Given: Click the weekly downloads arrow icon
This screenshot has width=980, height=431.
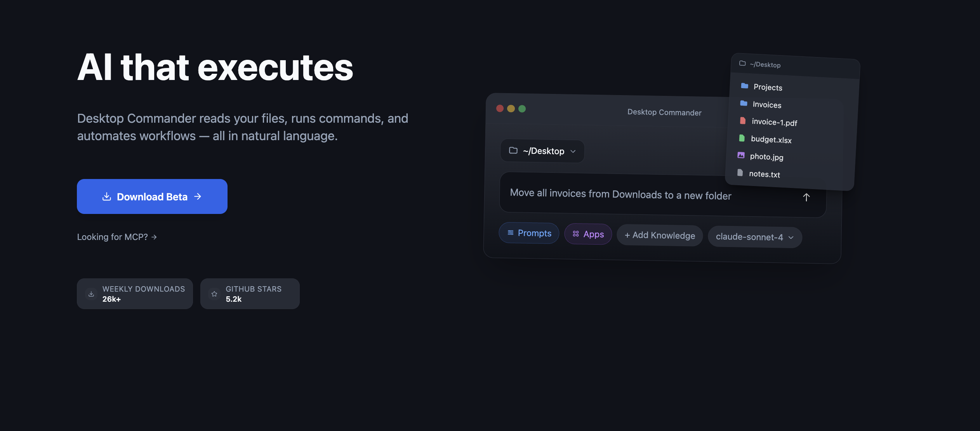Looking at the screenshot, I should pyautogui.click(x=91, y=294).
